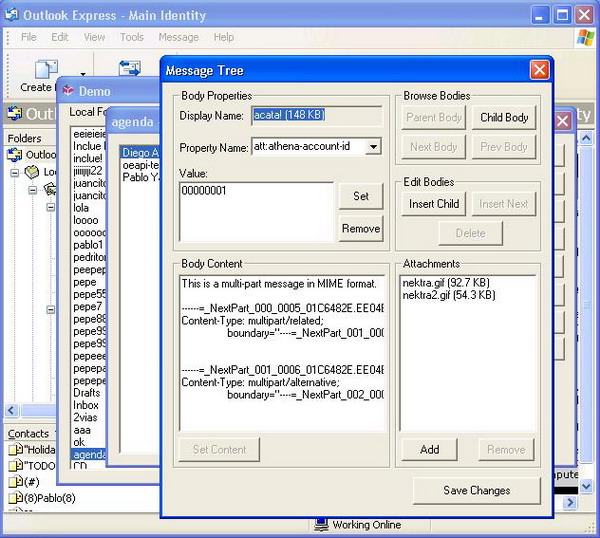
Task: Select "Drafts" in the Demo folder list
Action: point(86,393)
